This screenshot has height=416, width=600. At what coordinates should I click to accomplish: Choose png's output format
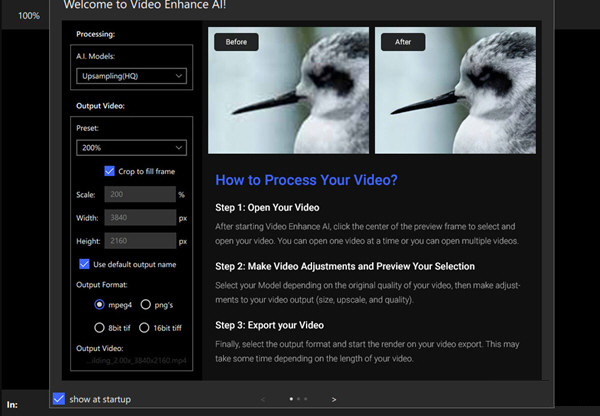[x=146, y=304]
